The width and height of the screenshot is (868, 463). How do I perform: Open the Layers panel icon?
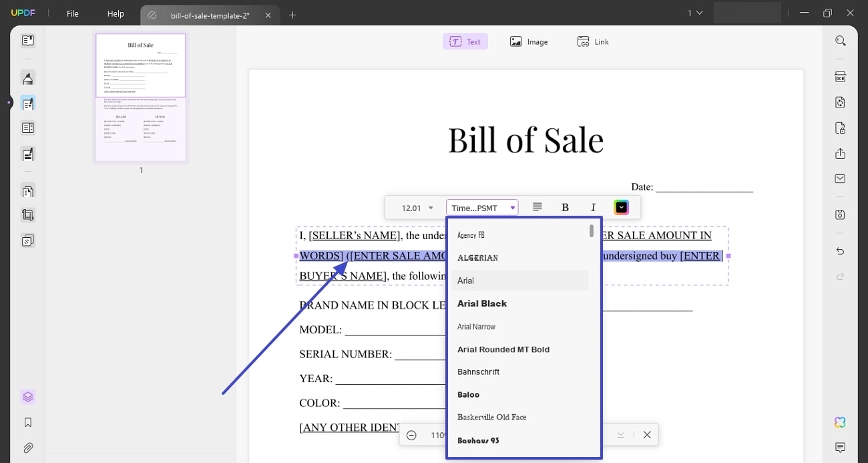(27, 397)
